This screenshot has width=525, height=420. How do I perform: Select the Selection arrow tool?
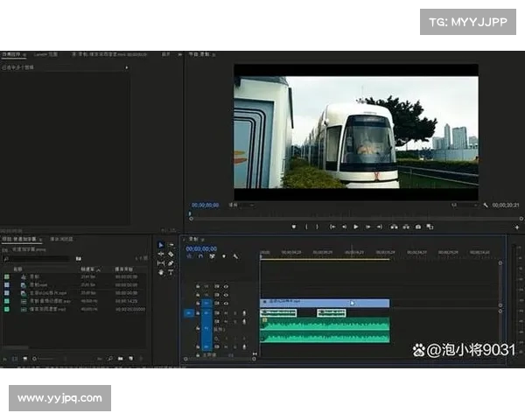coord(161,245)
